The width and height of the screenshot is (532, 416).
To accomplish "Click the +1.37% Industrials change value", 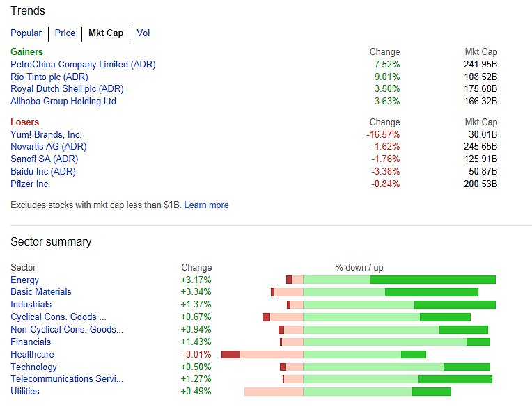I will point(196,305).
